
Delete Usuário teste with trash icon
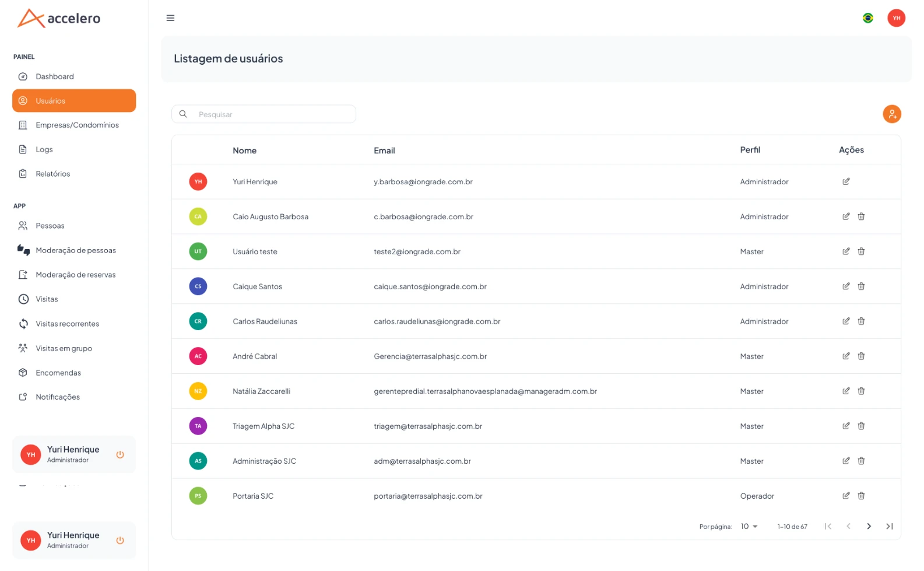pyautogui.click(x=860, y=251)
